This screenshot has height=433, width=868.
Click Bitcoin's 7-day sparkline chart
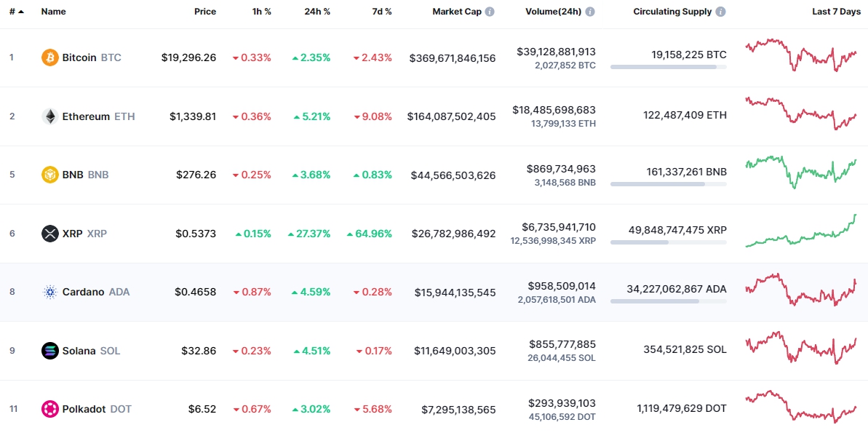[x=802, y=55]
